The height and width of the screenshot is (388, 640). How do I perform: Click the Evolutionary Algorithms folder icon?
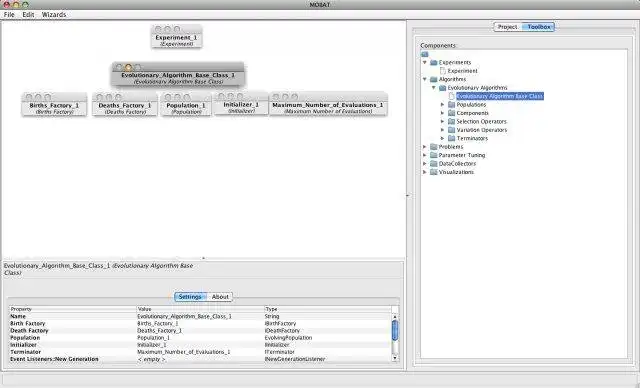442,88
